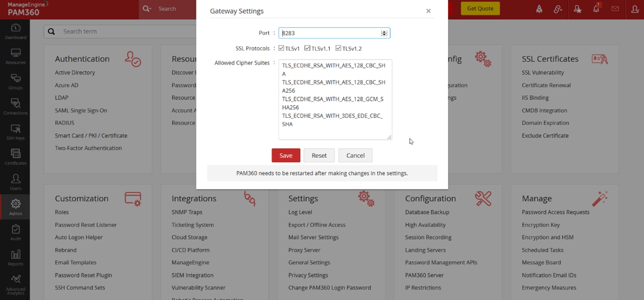Select Groups in the sidebar menu
644x300 pixels.
pos(15,81)
